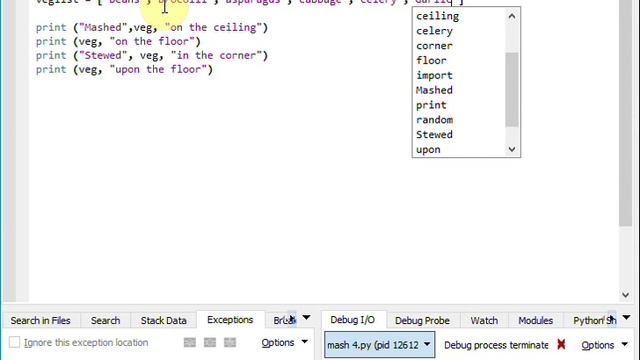640x360 pixels.
Task: Open the Modules tab
Action: coord(536,320)
